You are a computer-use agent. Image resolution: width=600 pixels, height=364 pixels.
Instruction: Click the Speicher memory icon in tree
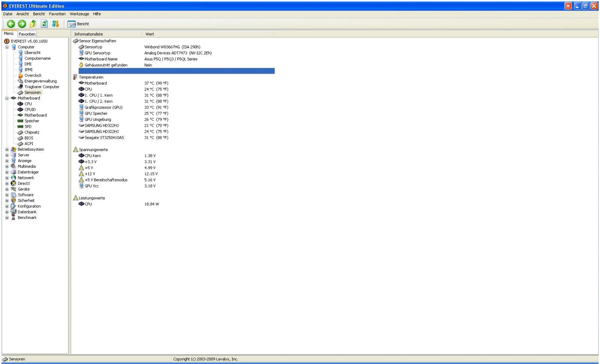(20, 121)
